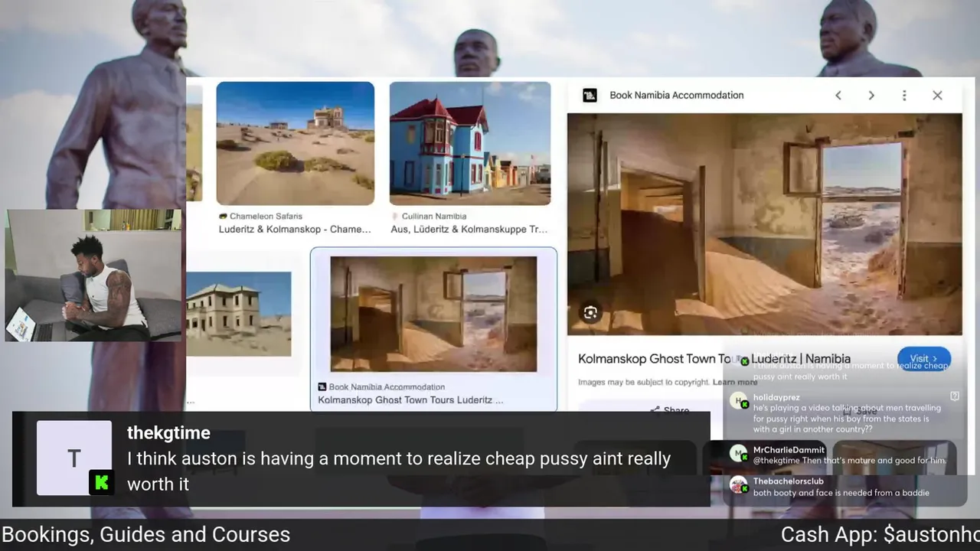
Task: Open the Kolmanskop sand-filled room result thumbnail
Action: coord(433,315)
